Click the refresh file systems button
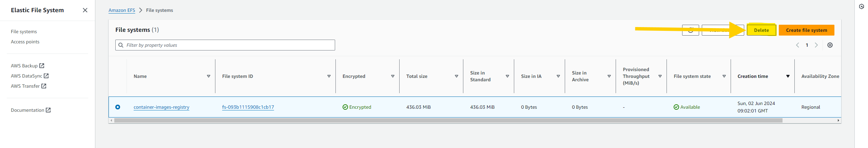The width and height of the screenshot is (868, 148). tap(690, 30)
